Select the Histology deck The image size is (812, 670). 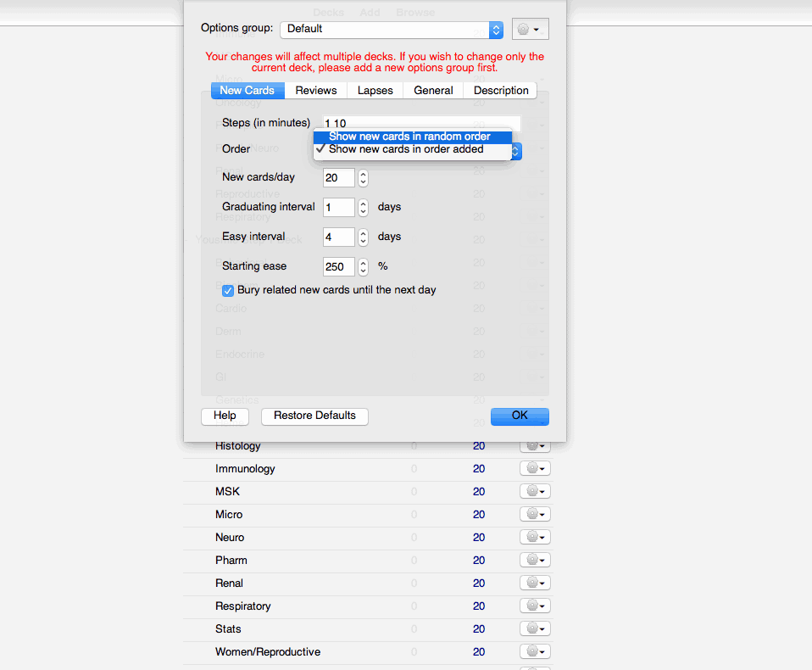[x=237, y=446]
